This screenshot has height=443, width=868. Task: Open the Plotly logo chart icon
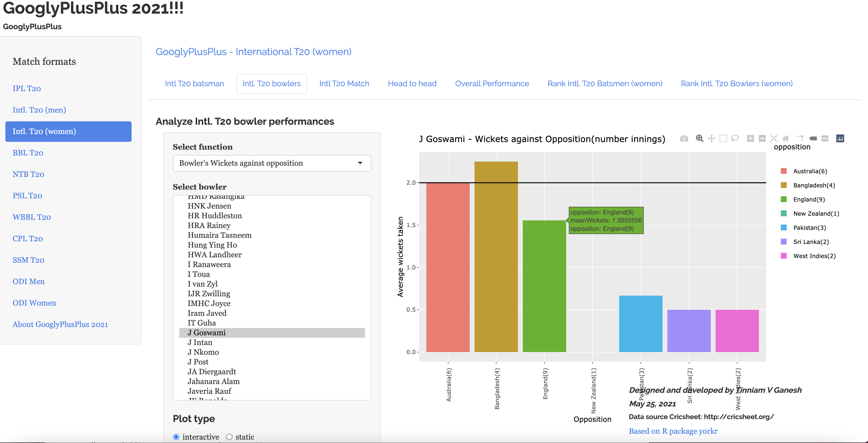(840, 138)
